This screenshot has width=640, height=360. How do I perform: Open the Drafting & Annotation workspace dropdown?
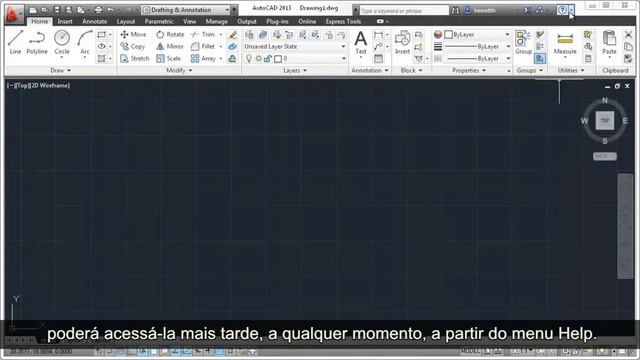click(186, 10)
